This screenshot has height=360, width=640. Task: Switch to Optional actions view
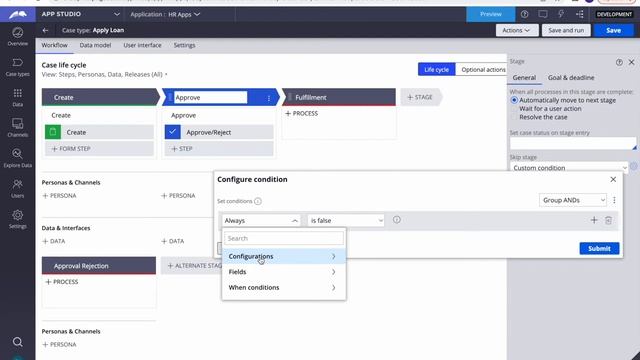click(483, 69)
